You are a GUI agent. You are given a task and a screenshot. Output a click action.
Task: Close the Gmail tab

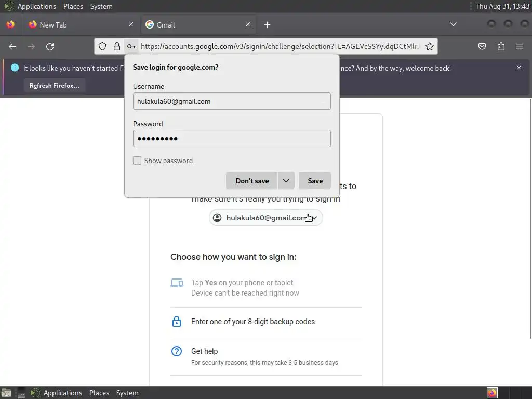point(248,24)
